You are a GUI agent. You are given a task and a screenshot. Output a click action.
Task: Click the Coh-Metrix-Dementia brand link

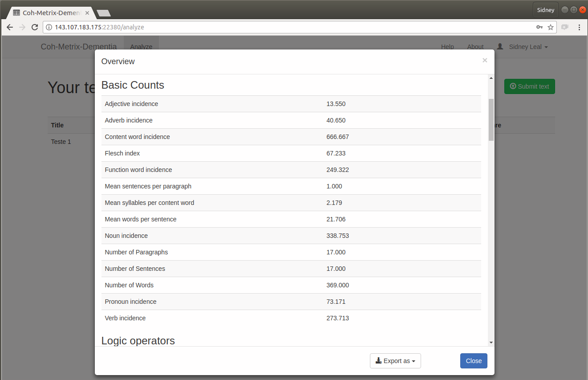tap(79, 47)
